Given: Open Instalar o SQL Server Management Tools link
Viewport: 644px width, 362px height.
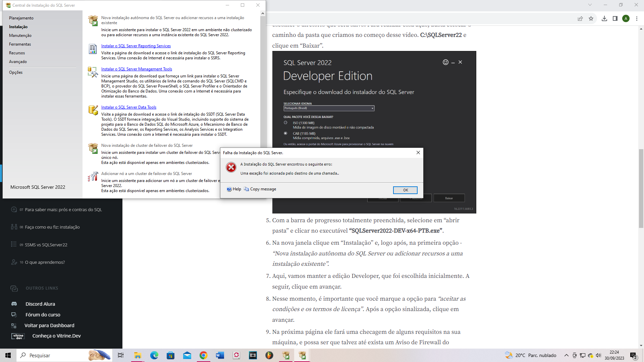Looking at the screenshot, I should coord(137,69).
